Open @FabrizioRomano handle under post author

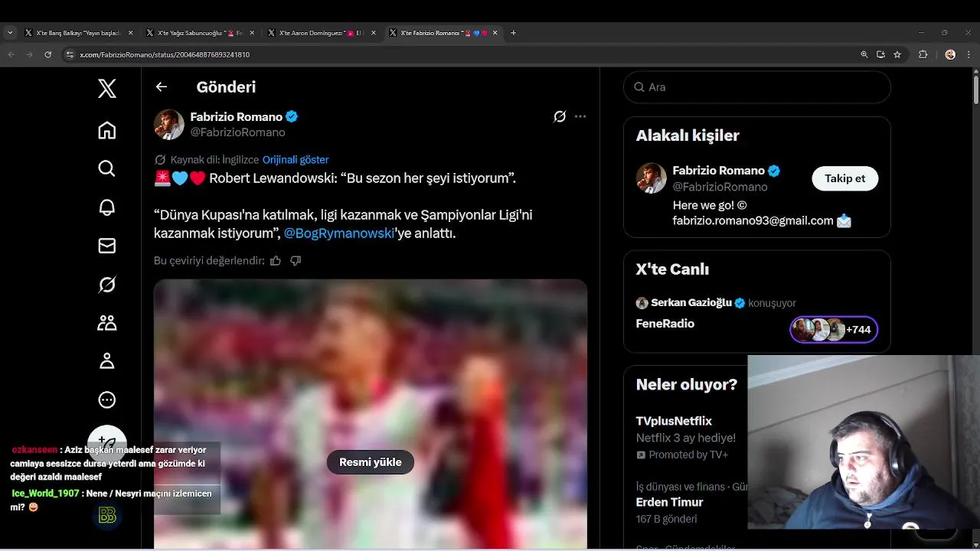coord(237,132)
